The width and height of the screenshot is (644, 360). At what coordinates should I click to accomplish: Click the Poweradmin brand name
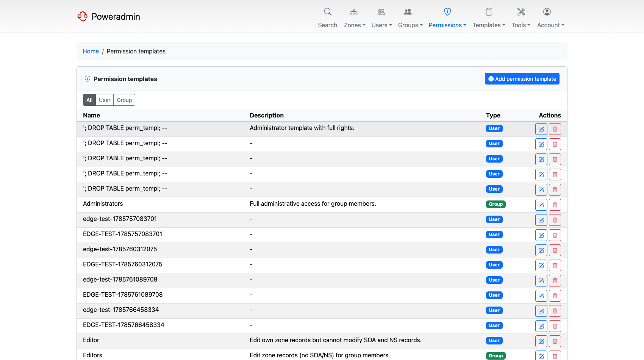click(x=116, y=16)
